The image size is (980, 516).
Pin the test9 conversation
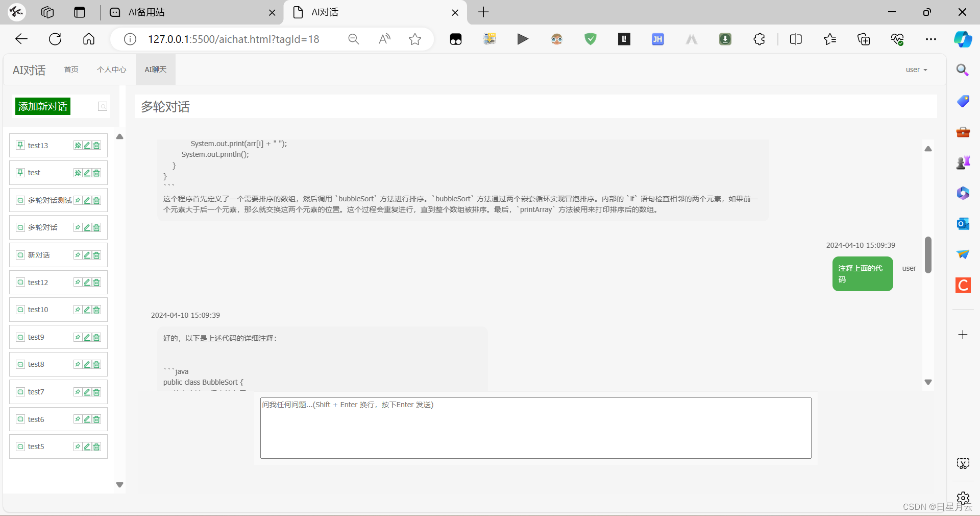point(78,337)
